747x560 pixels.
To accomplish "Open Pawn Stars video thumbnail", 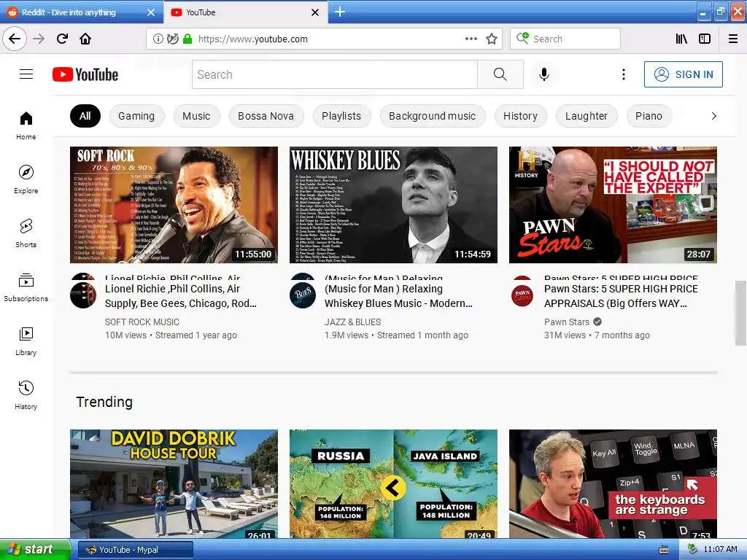I will point(613,205).
